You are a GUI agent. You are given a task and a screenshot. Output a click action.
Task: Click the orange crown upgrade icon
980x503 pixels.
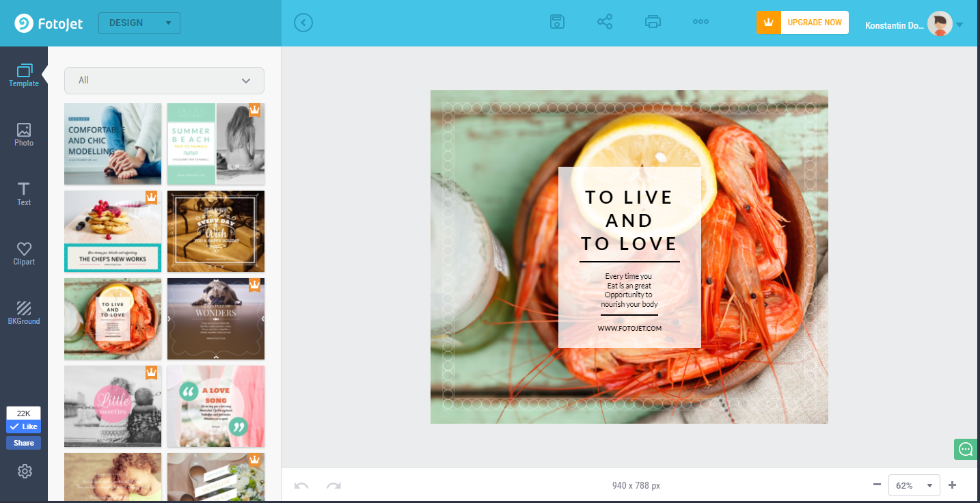[x=768, y=23]
